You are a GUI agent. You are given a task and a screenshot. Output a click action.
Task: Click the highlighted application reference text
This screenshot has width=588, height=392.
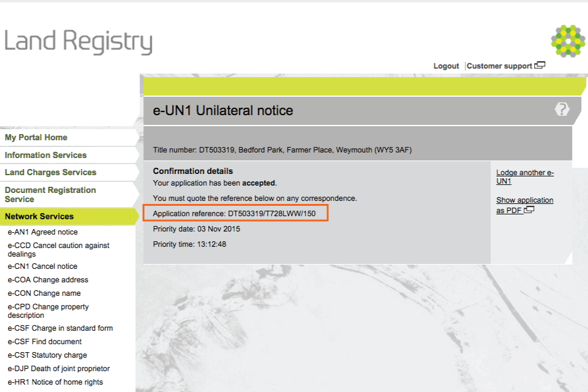point(235,213)
